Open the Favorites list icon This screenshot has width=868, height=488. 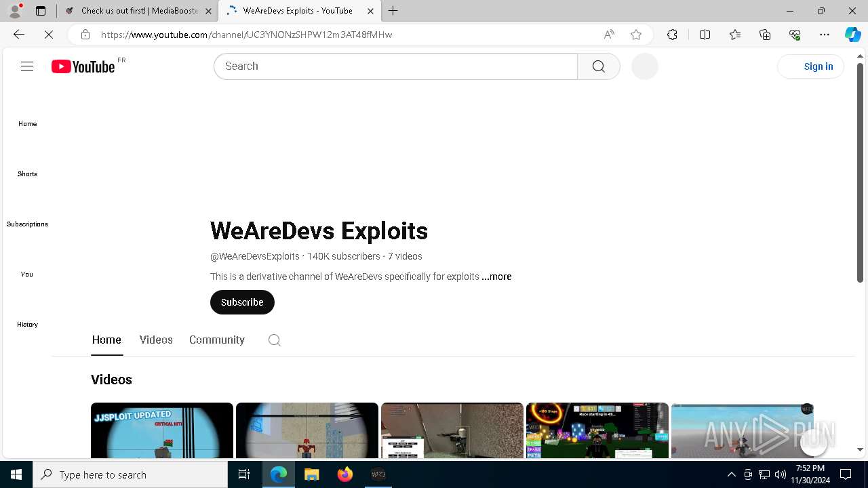[x=735, y=35]
